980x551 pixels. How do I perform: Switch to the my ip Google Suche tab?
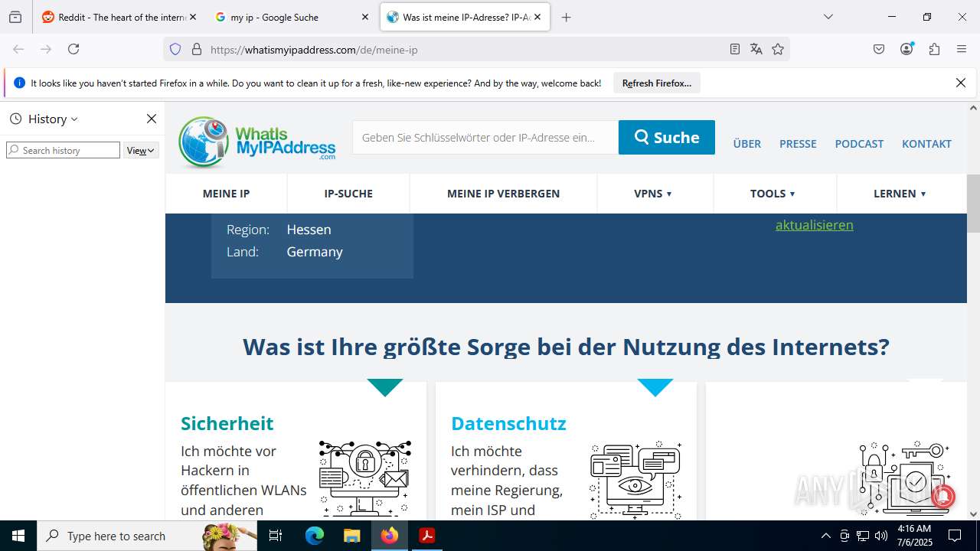(292, 17)
